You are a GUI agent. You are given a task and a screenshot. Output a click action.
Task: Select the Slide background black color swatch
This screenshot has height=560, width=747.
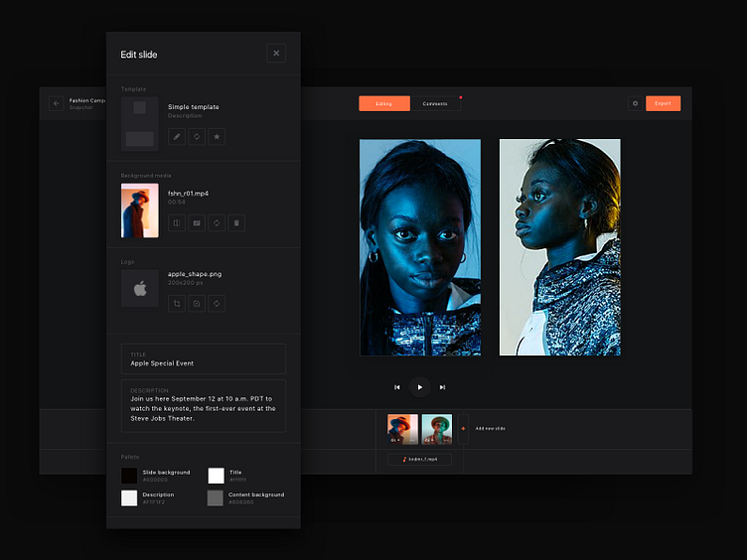pyautogui.click(x=129, y=476)
